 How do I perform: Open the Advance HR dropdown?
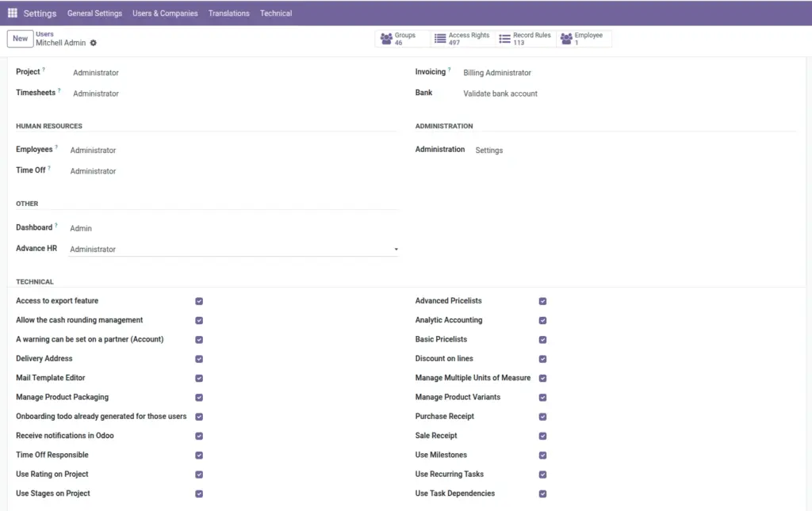(x=234, y=250)
